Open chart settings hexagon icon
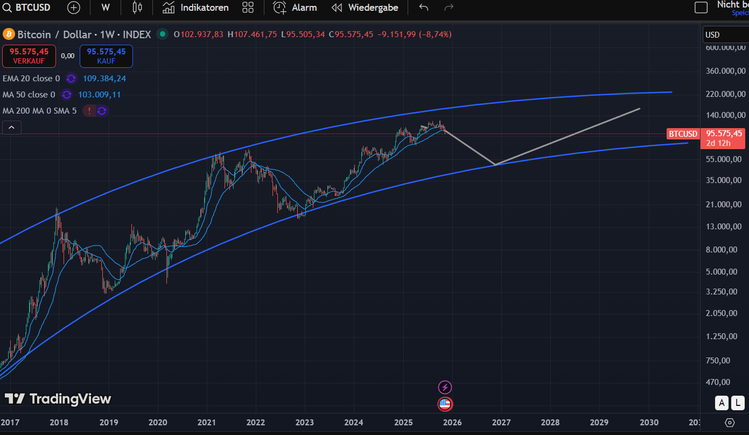 tap(729, 424)
